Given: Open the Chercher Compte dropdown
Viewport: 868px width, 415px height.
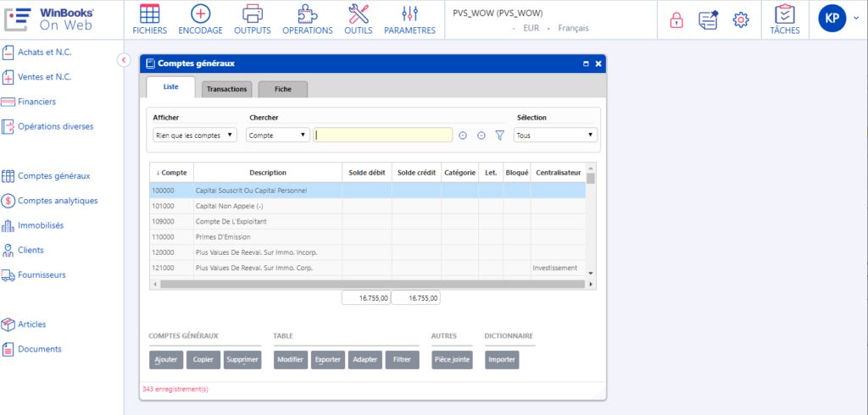Looking at the screenshot, I should point(278,135).
